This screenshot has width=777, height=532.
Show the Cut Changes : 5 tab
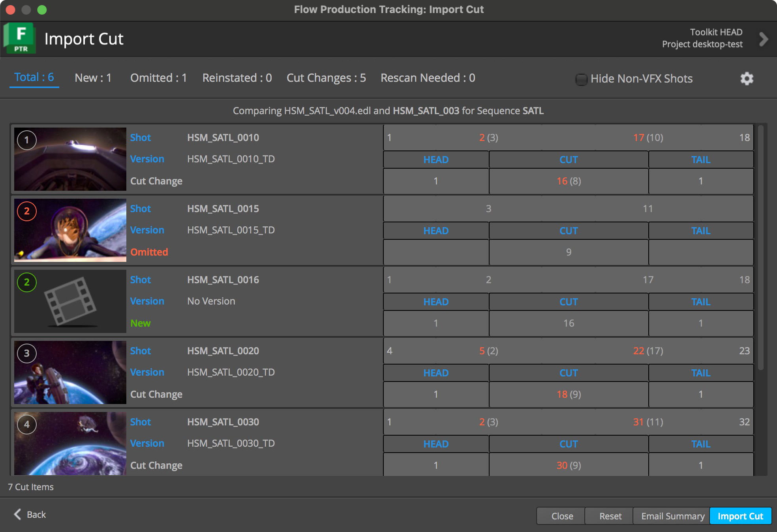click(326, 78)
